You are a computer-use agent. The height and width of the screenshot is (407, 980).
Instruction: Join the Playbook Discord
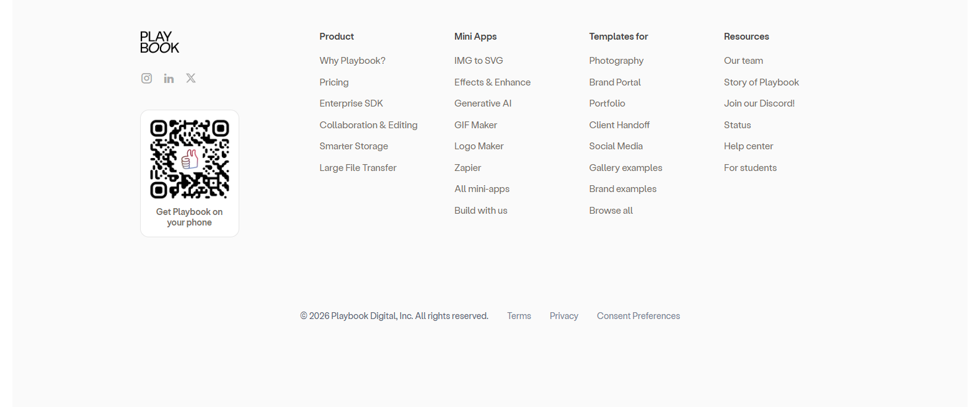click(x=759, y=103)
